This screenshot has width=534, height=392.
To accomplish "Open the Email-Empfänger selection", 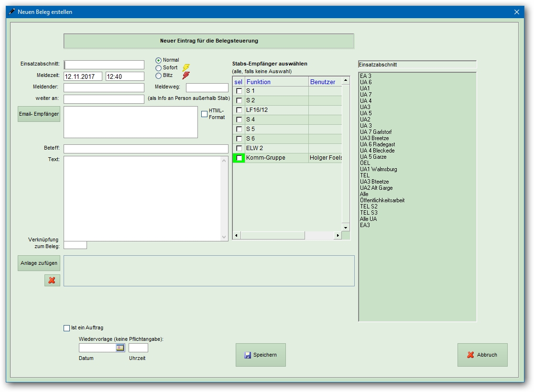I will coord(39,114).
